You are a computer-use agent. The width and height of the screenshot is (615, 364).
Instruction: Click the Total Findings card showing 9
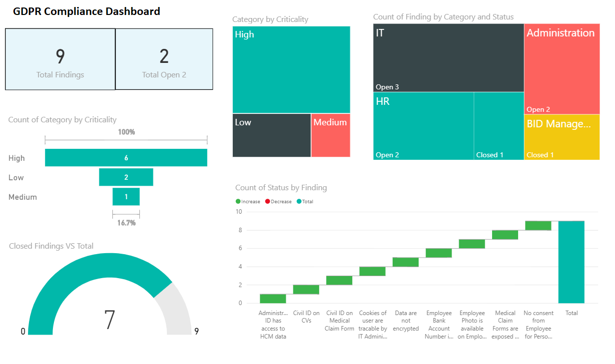click(x=60, y=59)
